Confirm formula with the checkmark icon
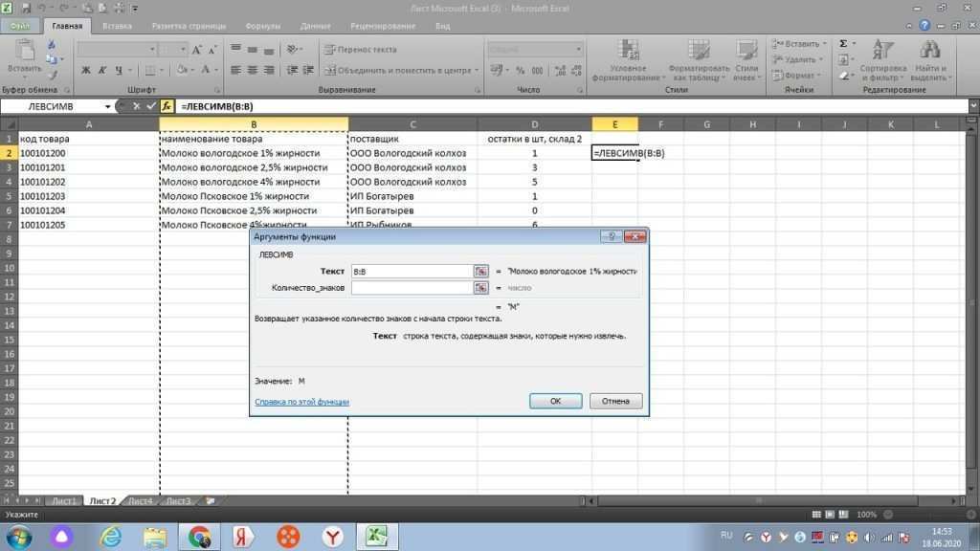Image resolution: width=980 pixels, height=551 pixels. tap(150, 106)
